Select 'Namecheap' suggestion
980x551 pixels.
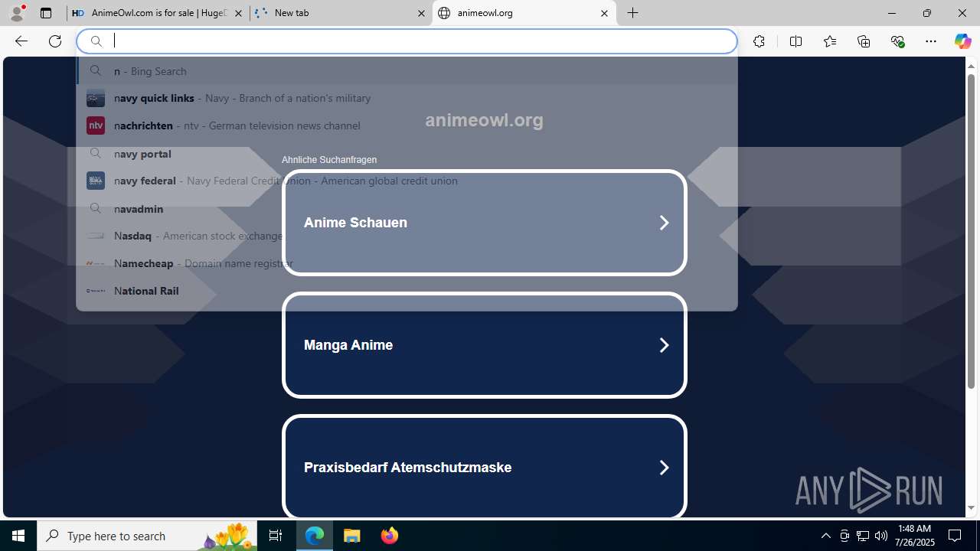(407, 263)
